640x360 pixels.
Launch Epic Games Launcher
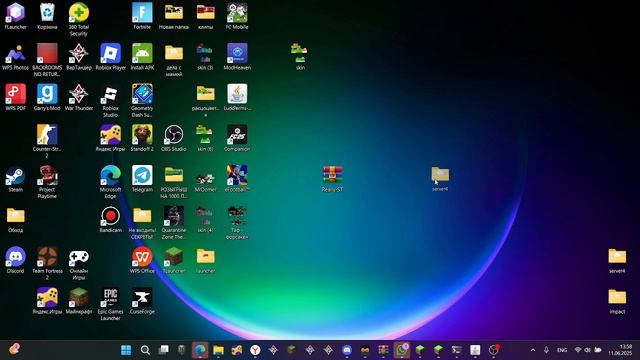(x=111, y=303)
